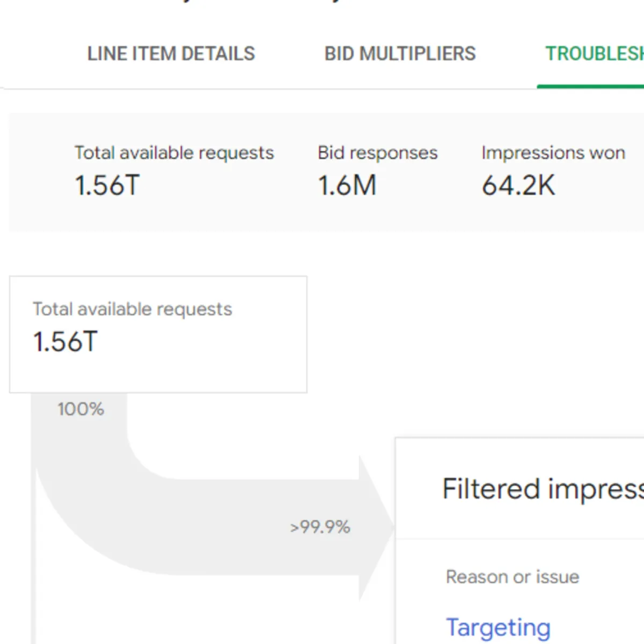Click the 1.56T value inside the funnel node
Screen dimensions: 644x644
pos(64,341)
